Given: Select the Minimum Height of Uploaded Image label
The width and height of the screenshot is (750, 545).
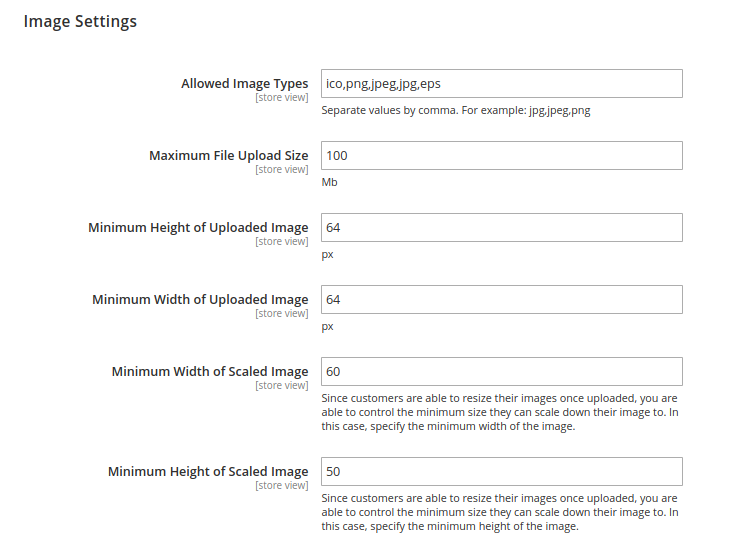Looking at the screenshot, I should pos(198,228).
